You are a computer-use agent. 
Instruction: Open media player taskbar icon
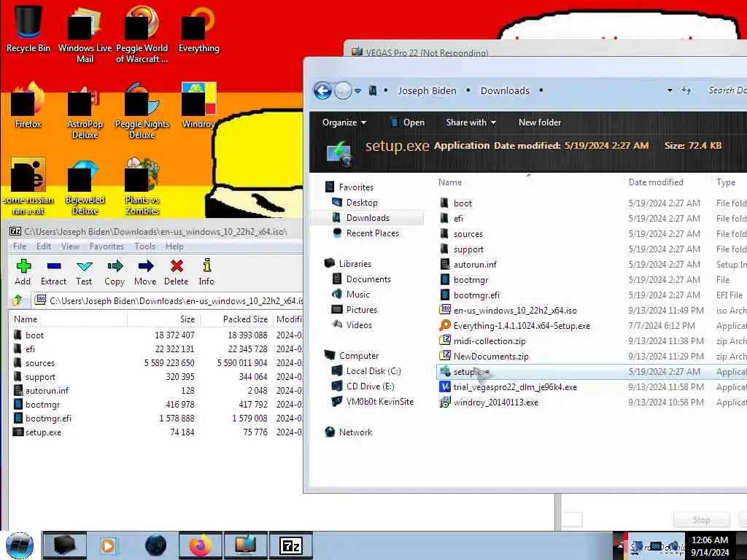(108, 545)
